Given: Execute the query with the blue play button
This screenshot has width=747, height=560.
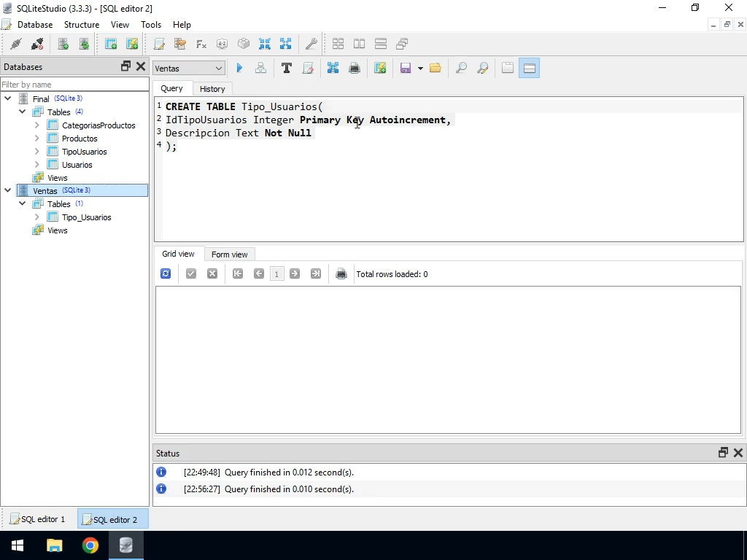Looking at the screenshot, I should pyautogui.click(x=239, y=68).
